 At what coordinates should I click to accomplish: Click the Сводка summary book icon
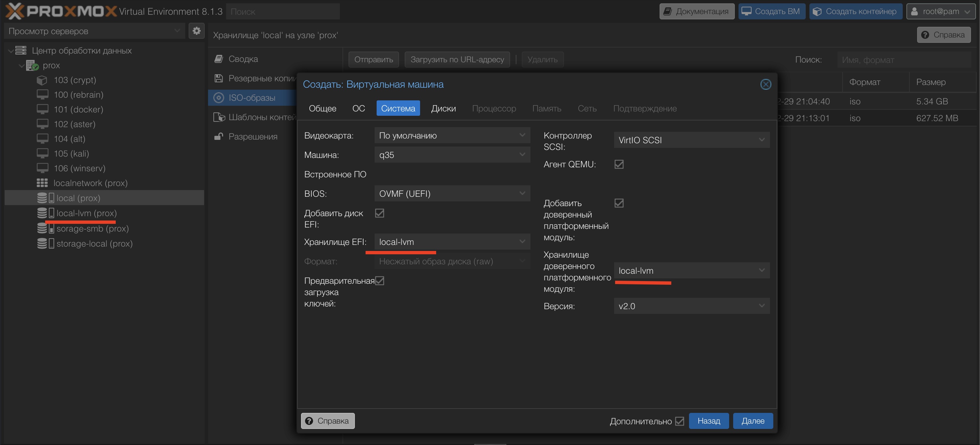pyautogui.click(x=219, y=59)
